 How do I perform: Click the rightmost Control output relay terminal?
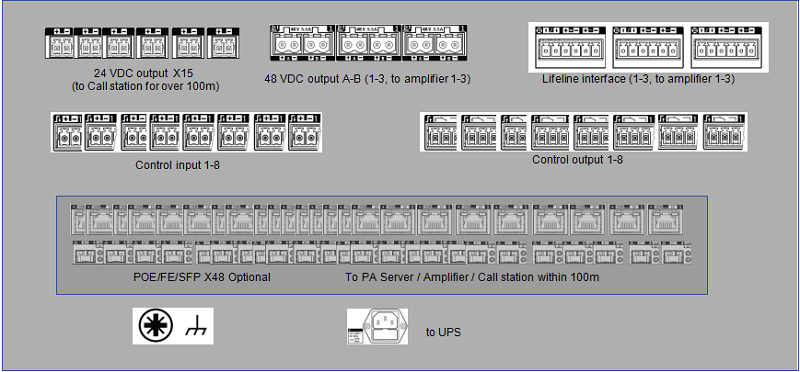click(x=724, y=133)
